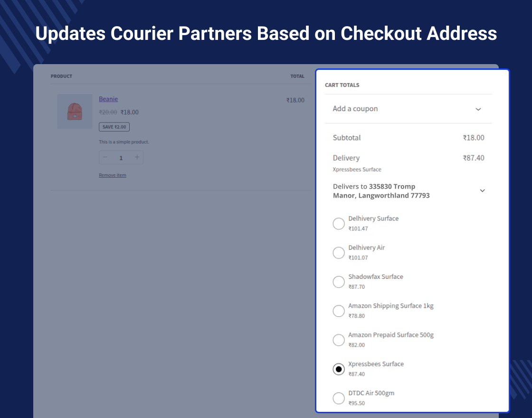Select Amazon Prepaid Surface 500g
This screenshot has width=532, height=418.
tap(339, 340)
